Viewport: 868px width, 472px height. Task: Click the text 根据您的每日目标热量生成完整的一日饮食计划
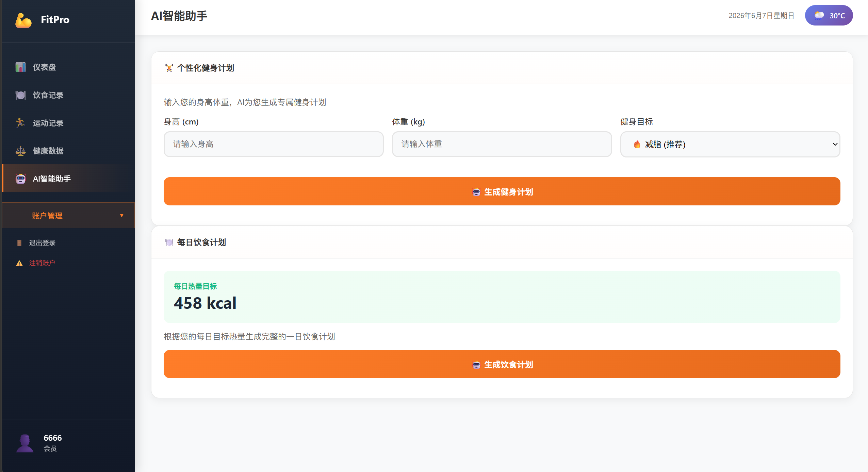coord(249,337)
